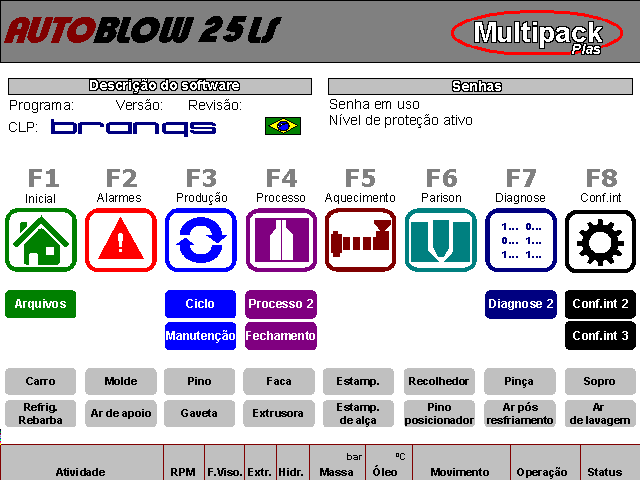This screenshot has width=640, height=480.
Task: Select the Estamp. de alça button
Action: pos(358,413)
